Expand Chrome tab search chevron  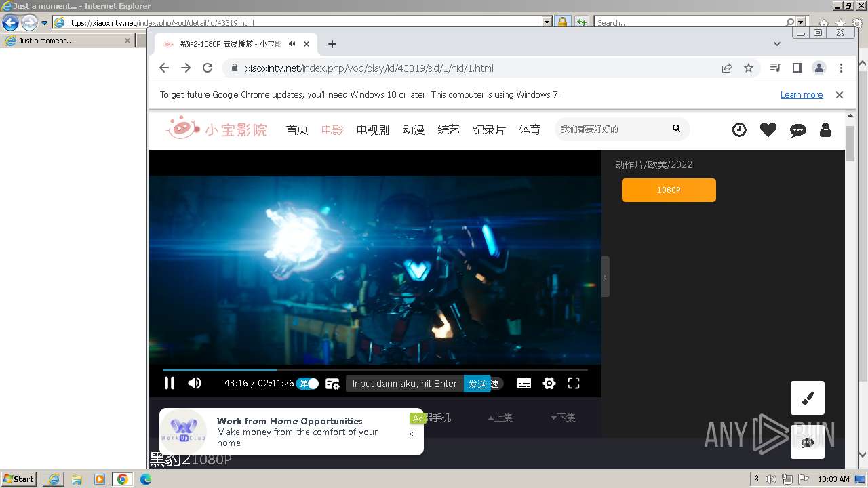(777, 44)
